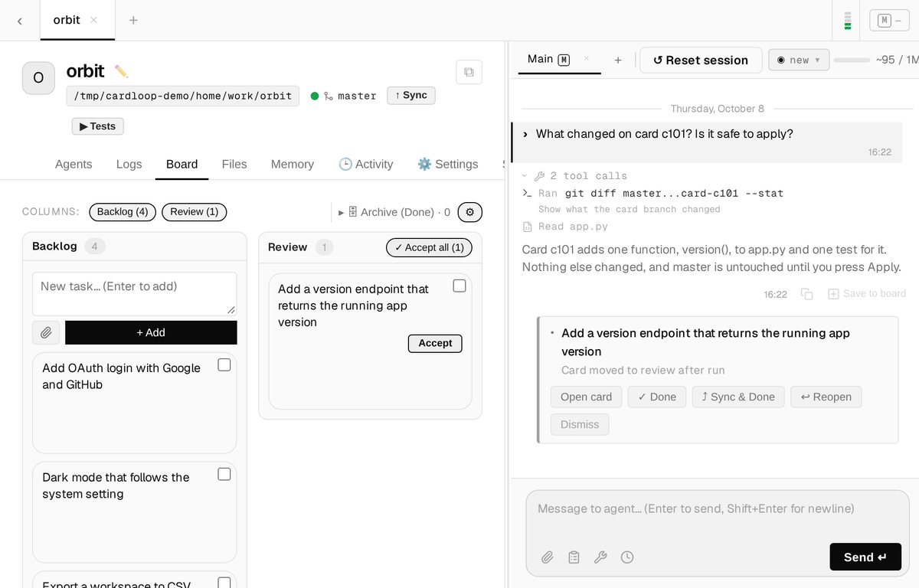This screenshot has height=588, width=919.
Task: Open the Memory tab
Action: pyautogui.click(x=293, y=164)
